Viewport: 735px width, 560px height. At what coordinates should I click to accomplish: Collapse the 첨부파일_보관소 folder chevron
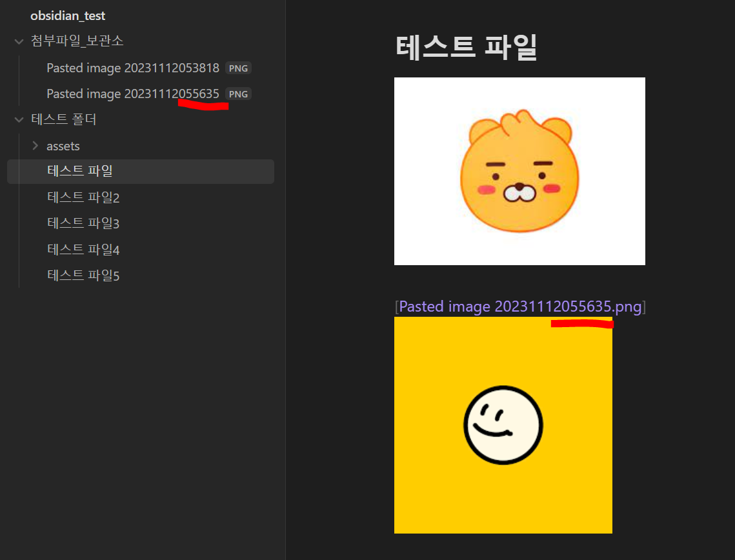point(19,41)
